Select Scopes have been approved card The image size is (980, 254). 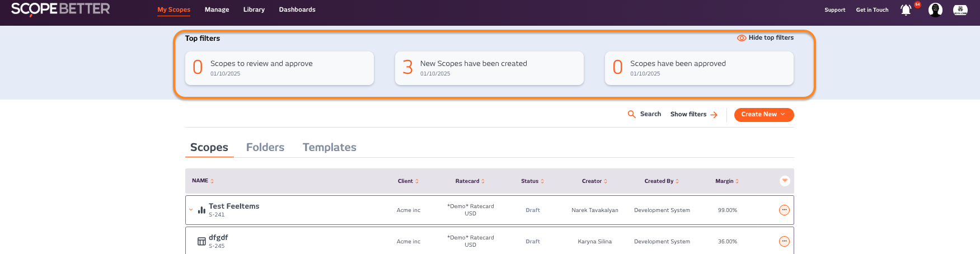[699, 68]
